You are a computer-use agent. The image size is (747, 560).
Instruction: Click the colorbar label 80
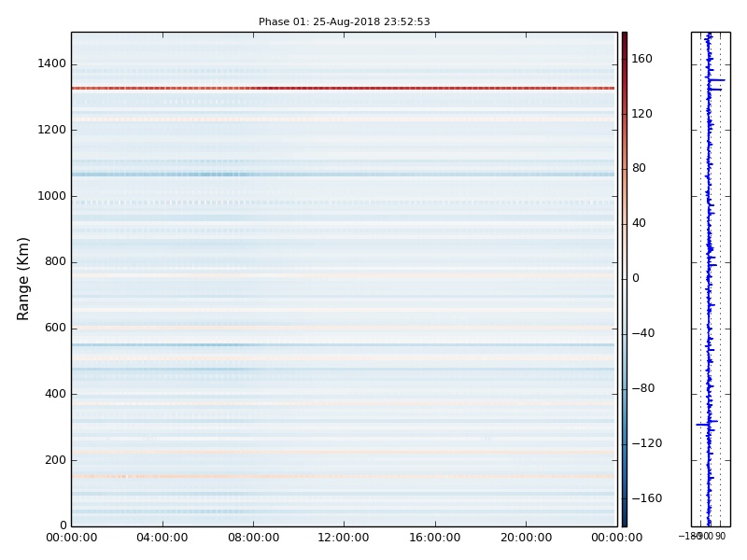coord(639,168)
